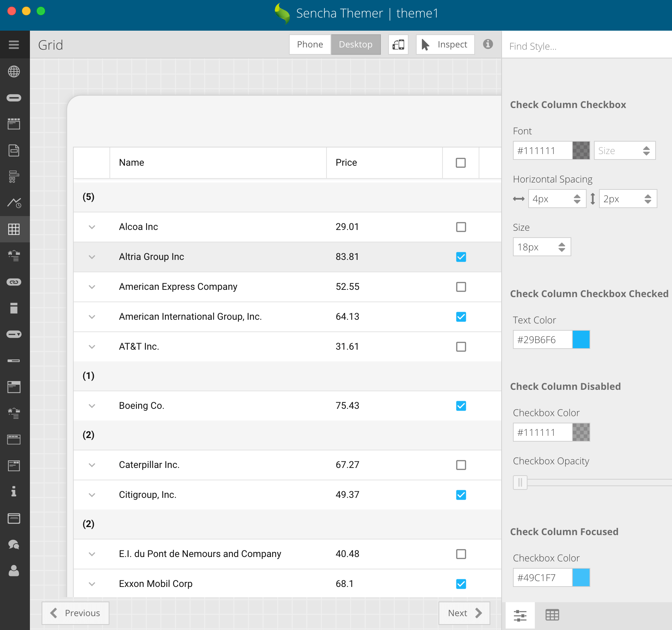Expand the Altria Group Inc row chevron
The width and height of the screenshot is (672, 630).
pos(92,257)
